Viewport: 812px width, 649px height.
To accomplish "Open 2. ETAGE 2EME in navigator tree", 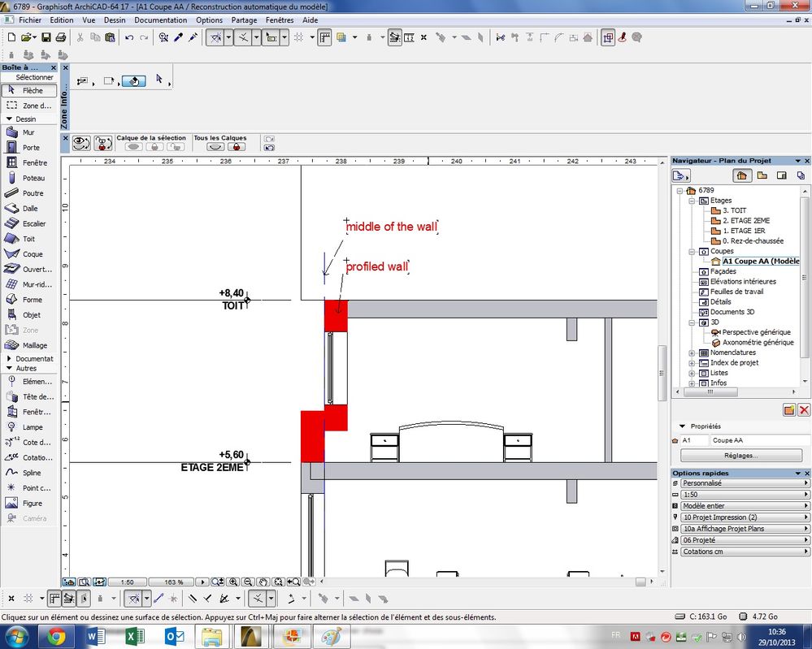I will coord(746,221).
